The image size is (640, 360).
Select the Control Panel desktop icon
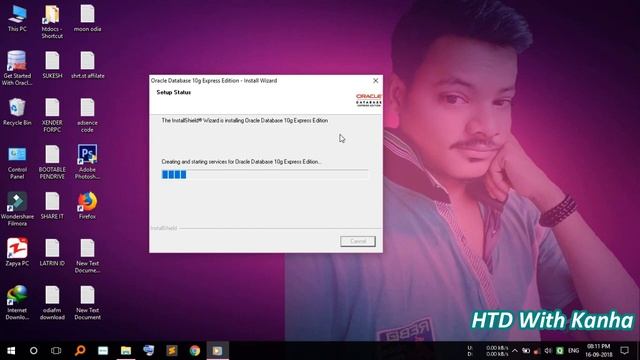[17, 162]
